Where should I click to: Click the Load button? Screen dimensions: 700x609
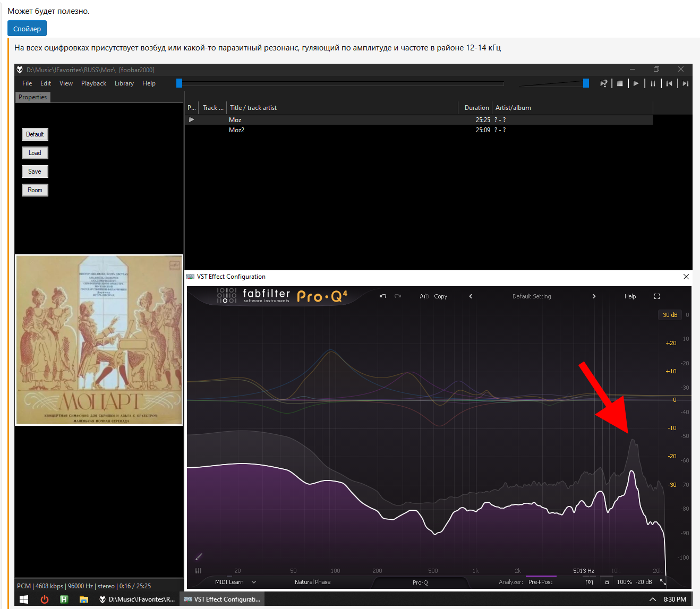pyautogui.click(x=35, y=153)
